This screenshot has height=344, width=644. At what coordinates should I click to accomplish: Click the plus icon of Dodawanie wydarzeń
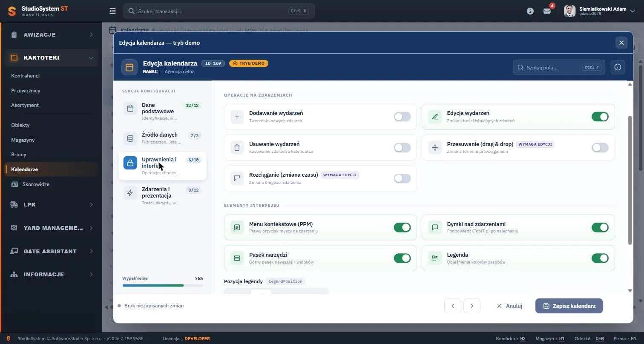tap(237, 117)
